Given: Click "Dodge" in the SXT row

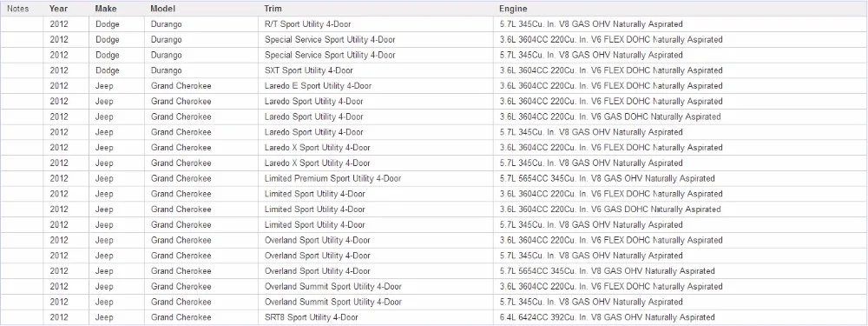Looking at the screenshot, I should [107, 70].
